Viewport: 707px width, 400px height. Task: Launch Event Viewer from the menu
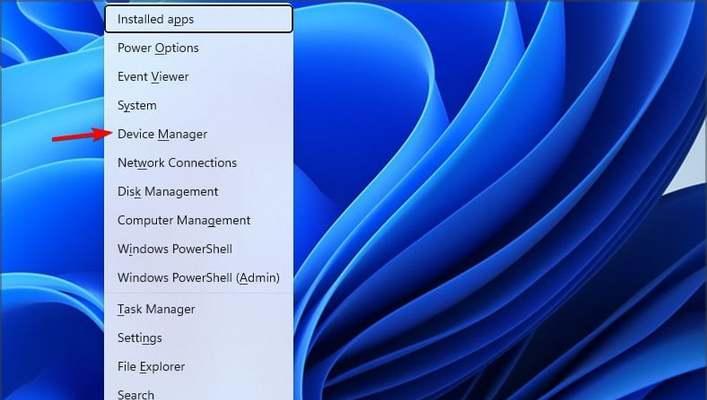[x=199, y=77]
